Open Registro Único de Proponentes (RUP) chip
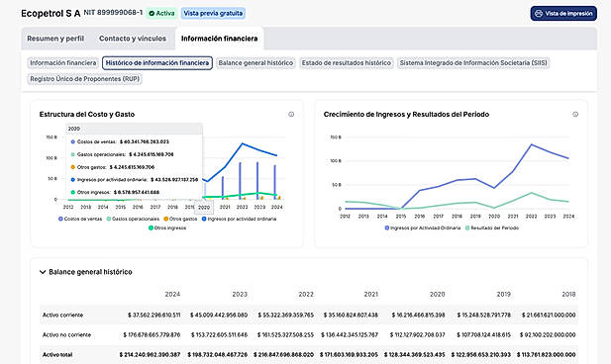 pos(84,79)
